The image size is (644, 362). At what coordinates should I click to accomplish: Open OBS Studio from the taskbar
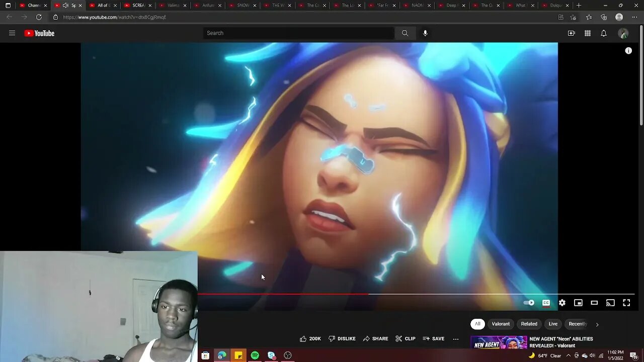288,355
